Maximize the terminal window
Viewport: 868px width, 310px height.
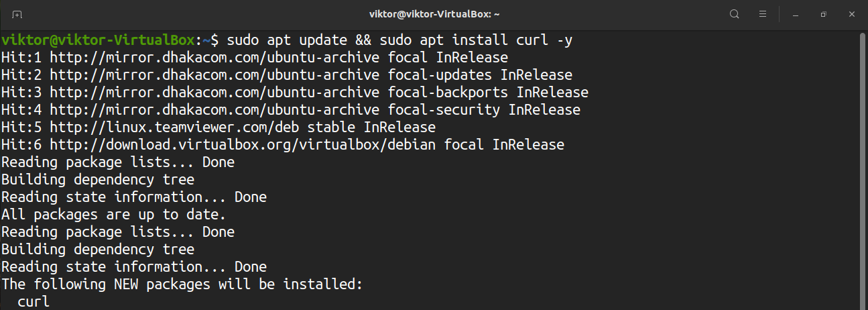point(824,14)
